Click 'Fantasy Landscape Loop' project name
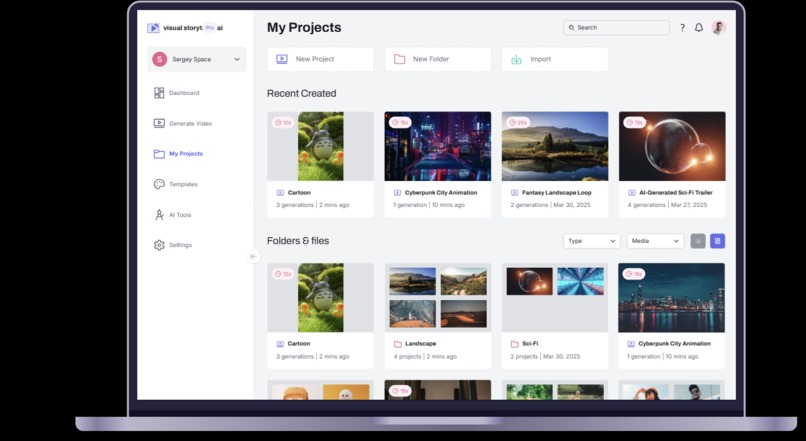 click(x=557, y=193)
